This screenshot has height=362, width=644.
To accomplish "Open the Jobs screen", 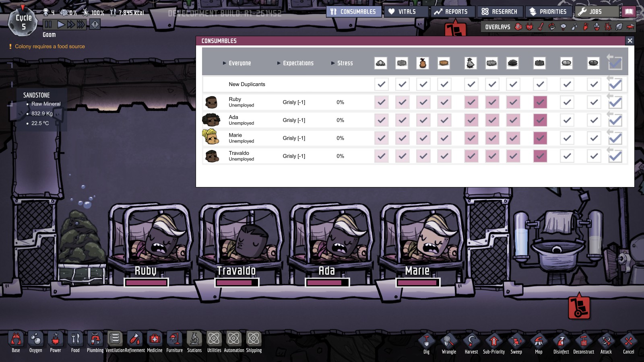I will pos(597,12).
